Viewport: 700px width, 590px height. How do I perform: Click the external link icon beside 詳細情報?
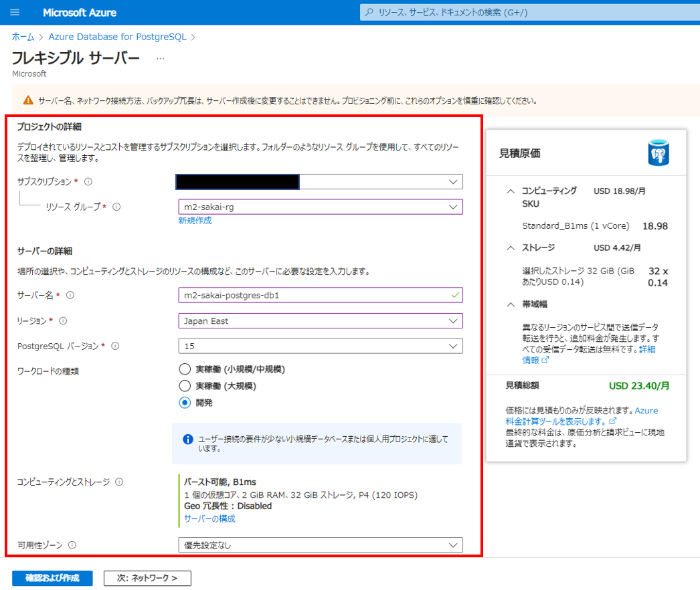[545, 360]
